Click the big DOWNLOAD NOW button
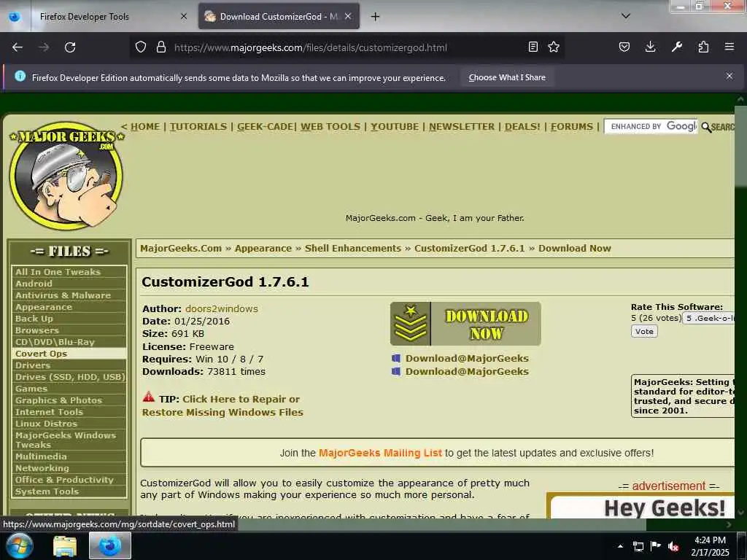The width and height of the screenshot is (747, 560). pyautogui.click(x=465, y=324)
